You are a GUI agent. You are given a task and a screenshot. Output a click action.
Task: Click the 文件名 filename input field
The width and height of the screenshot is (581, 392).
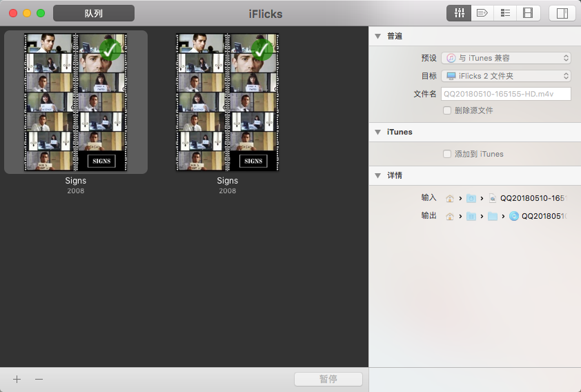506,94
